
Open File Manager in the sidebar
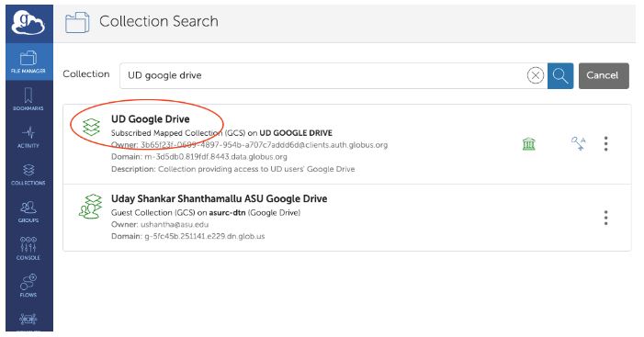pos(28,62)
